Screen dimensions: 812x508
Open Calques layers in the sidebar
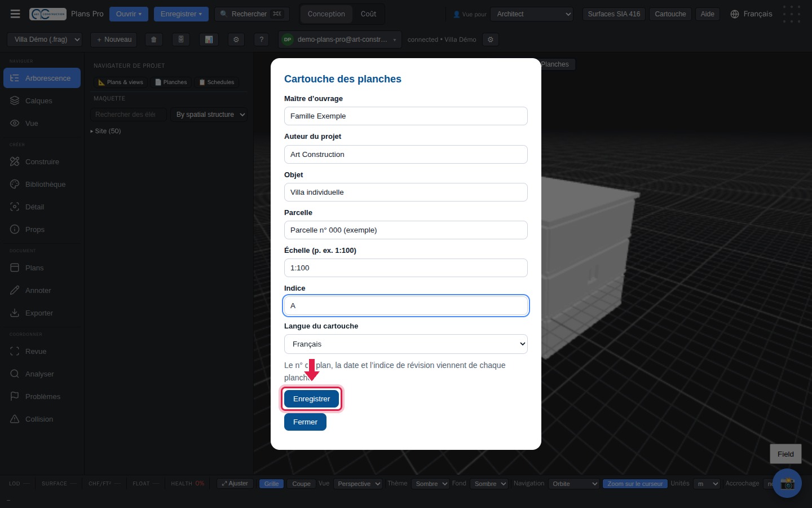pos(42,100)
